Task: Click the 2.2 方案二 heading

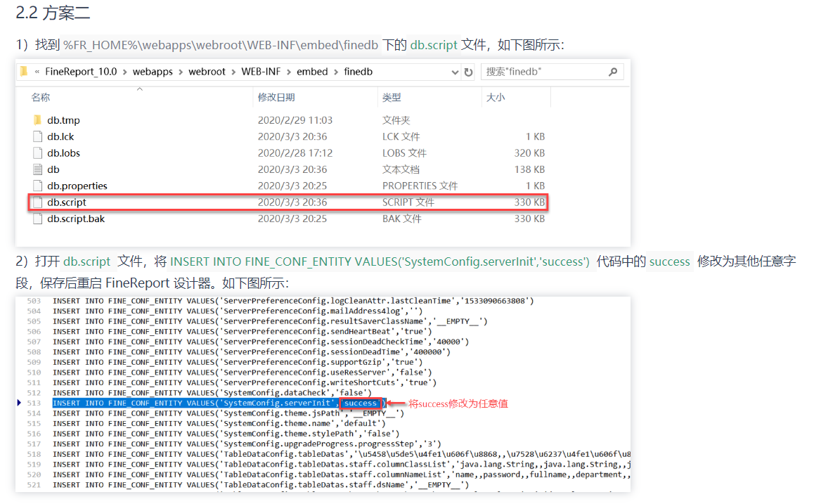Action: pyautogui.click(x=53, y=13)
